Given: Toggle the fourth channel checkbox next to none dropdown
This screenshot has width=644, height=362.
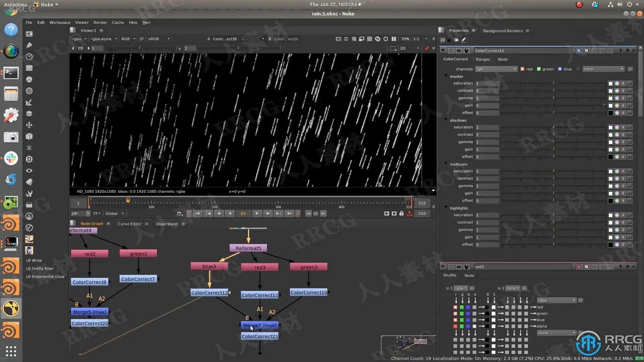Looking at the screenshot, I should tap(578, 69).
